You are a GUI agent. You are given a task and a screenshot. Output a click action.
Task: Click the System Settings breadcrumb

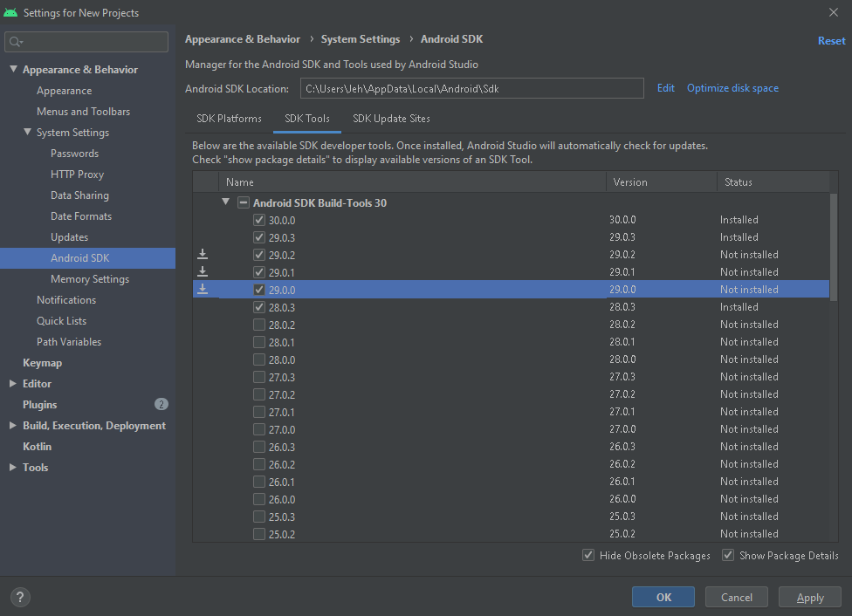tap(361, 39)
